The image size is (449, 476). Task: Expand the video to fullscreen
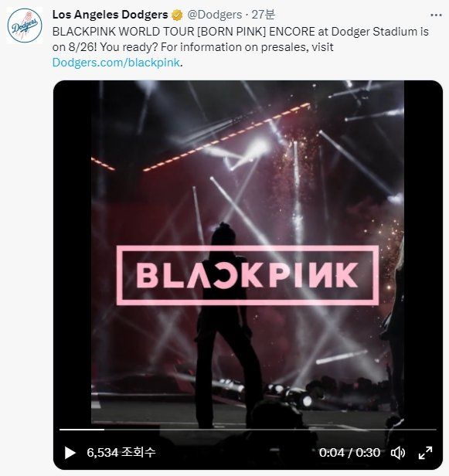click(425, 453)
